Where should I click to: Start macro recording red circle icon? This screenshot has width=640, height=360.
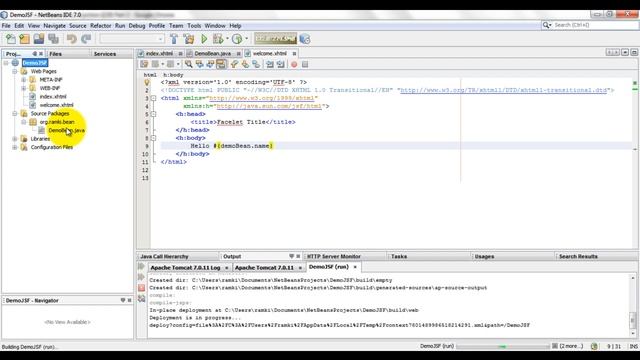tap(294, 64)
